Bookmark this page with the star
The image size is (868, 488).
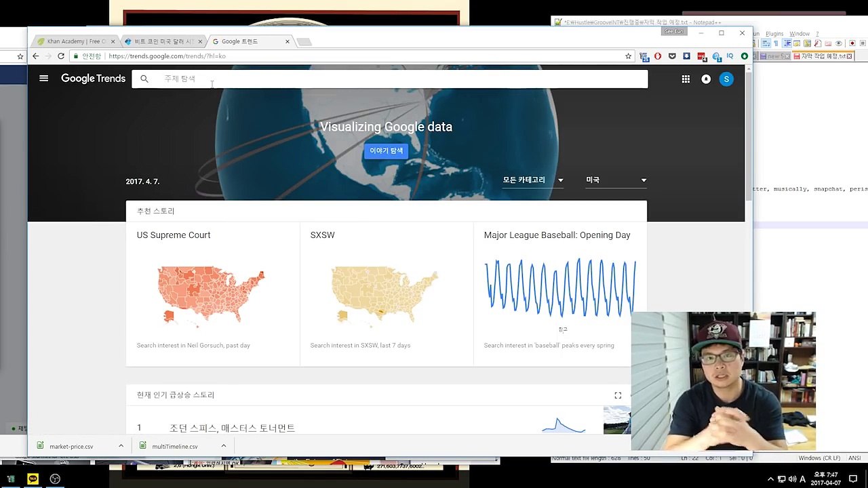click(x=629, y=56)
